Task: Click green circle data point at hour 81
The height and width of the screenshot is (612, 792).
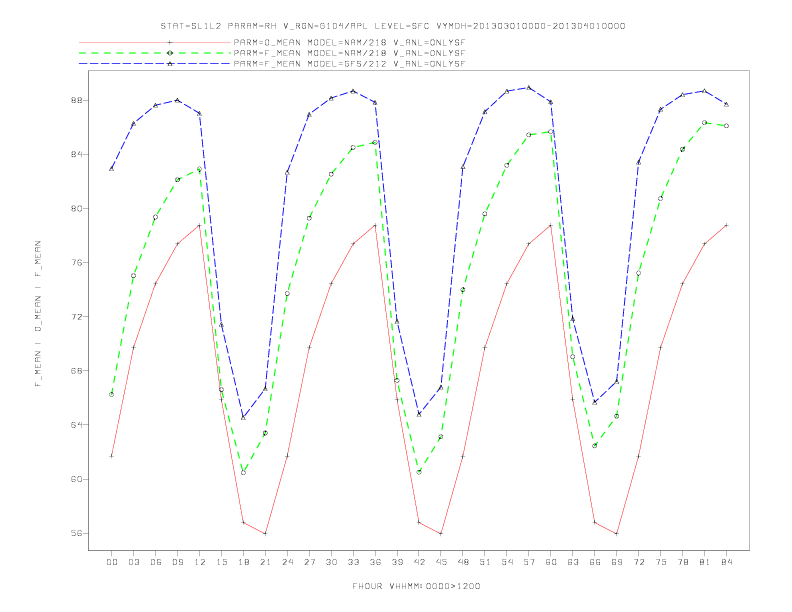Action: click(x=705, y=123)
